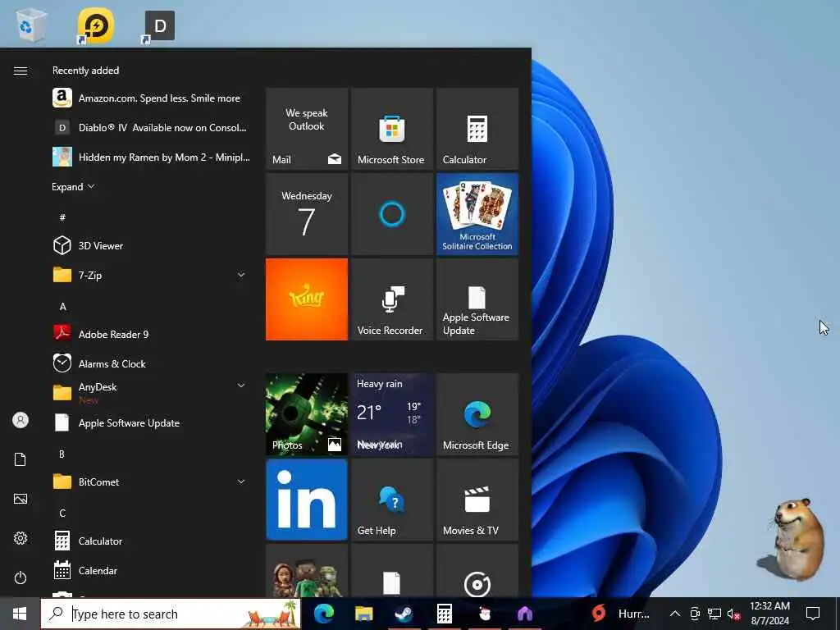Expand the 7-Zip folder chevron
This screenshot has width=840, height=630.
(x=241, y=275)
